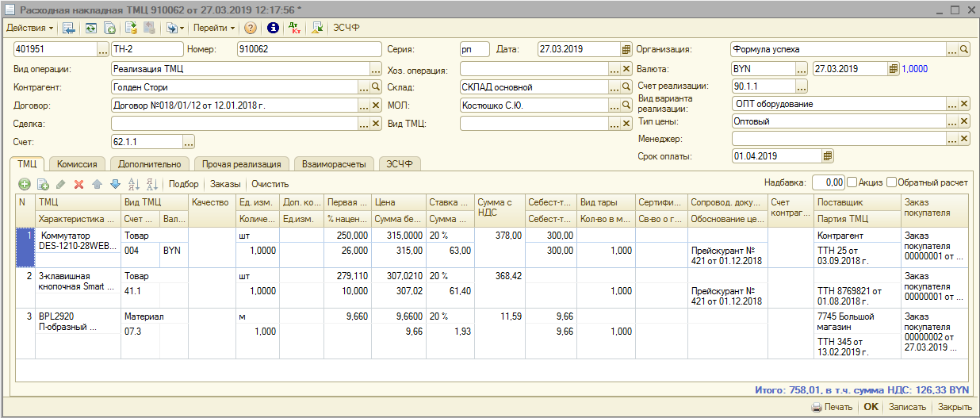Switch to the Комиссия tab
This screenshot has width=980, height=418.
pos(77,164)
